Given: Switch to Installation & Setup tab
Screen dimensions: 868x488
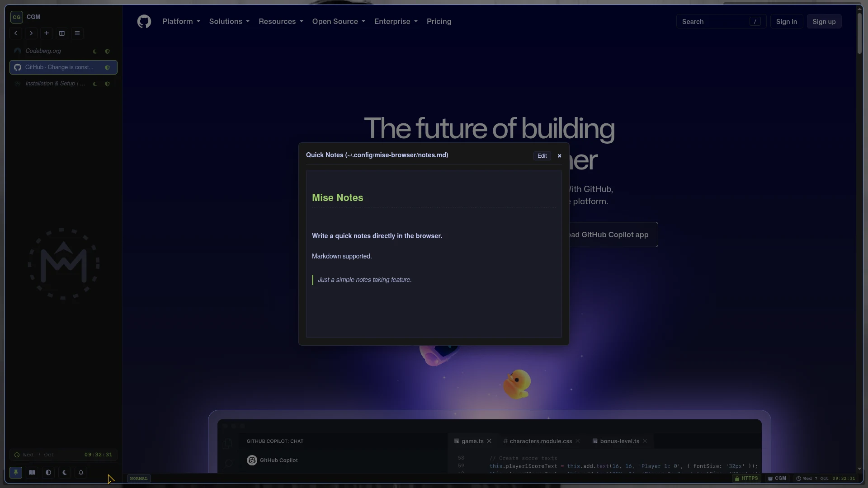Looking at the screenshot, I should point(63,84).
